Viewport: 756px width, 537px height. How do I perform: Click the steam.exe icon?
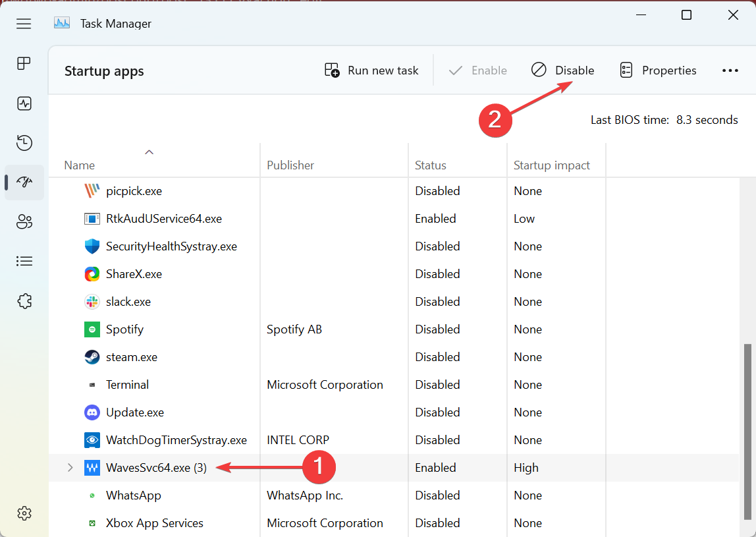pyautogui.click(x=92, y=357)
